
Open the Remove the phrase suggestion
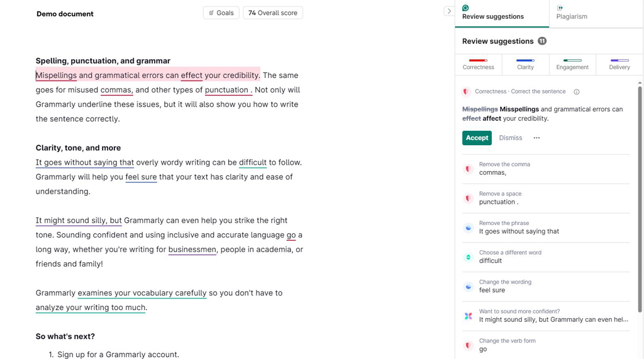(x=546, y=228)
